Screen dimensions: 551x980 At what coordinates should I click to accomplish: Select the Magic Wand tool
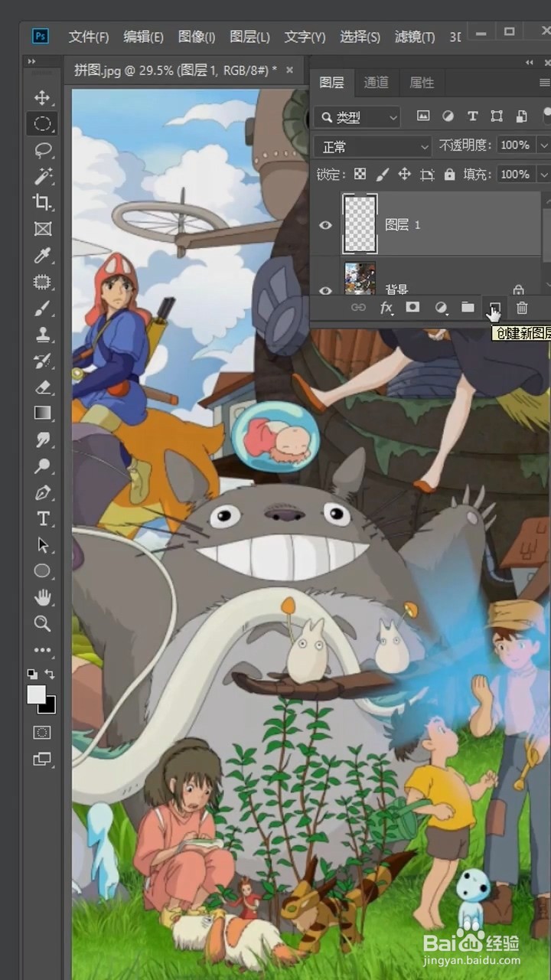[x=42, y=176]
